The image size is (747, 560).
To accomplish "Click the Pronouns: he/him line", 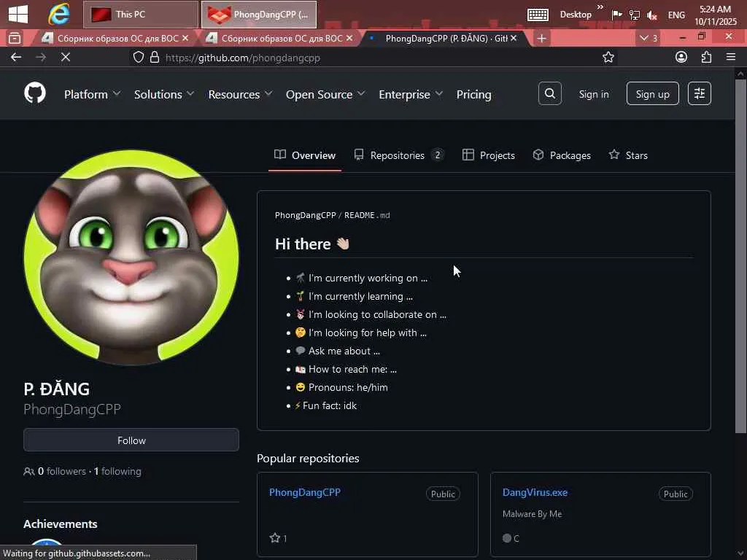I will (342, 387).
